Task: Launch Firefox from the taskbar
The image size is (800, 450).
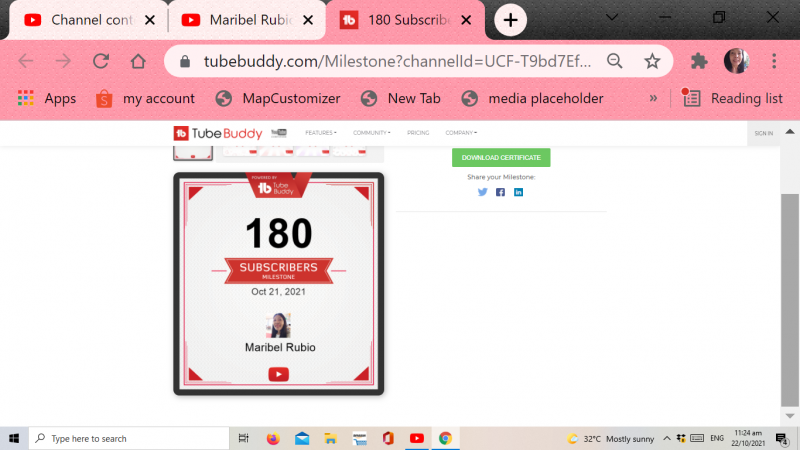Action: 273,438
